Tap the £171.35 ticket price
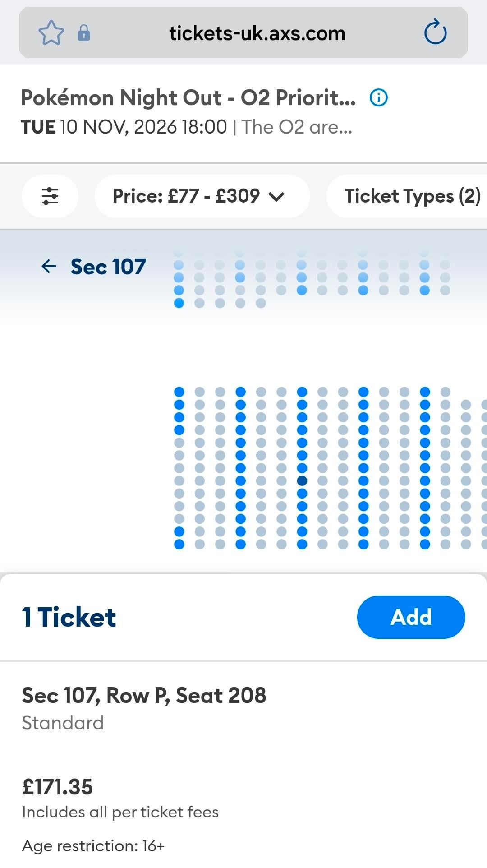Image resolution: width=487 pixels, height=868 pixels. coord(57,787)
